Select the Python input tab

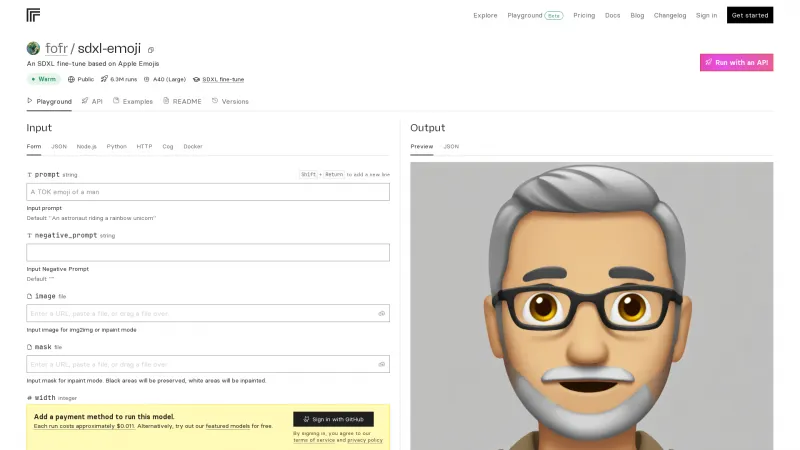point(116,146)
